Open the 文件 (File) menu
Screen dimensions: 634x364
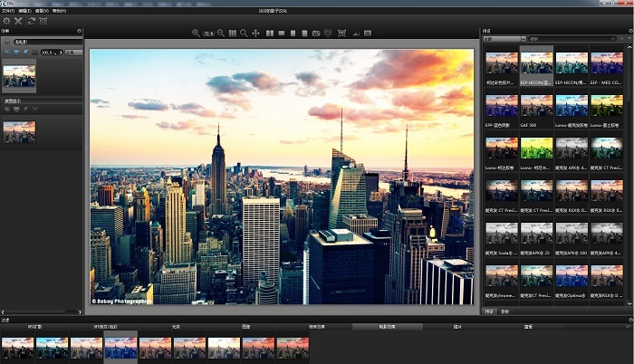(8, 10)
